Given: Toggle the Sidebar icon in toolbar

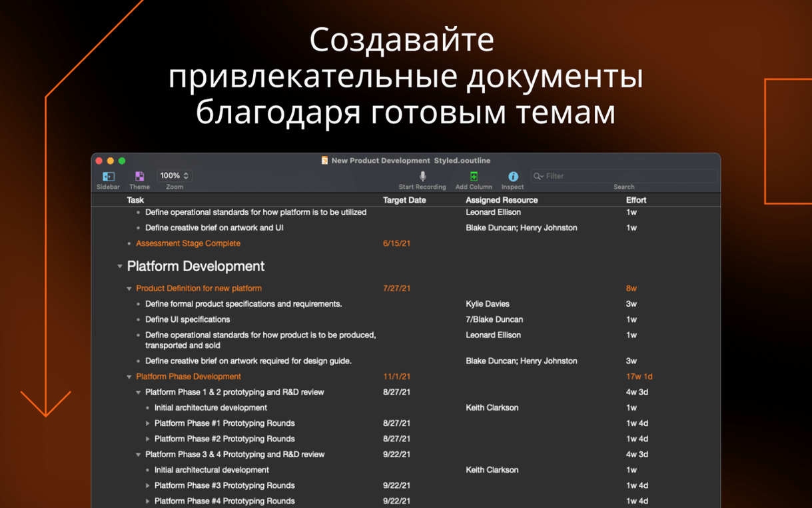Looking at the screenshot, I should click(x=108, y=177).
